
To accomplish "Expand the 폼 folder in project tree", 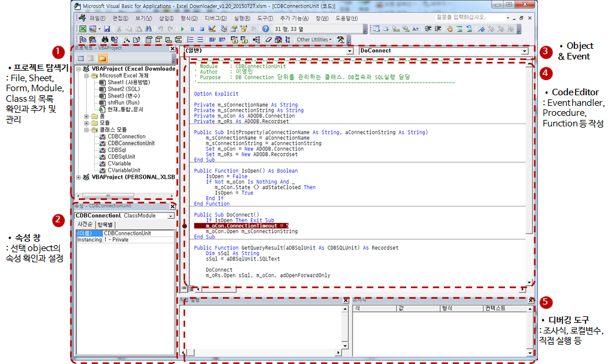I will [x=86, y=116].
